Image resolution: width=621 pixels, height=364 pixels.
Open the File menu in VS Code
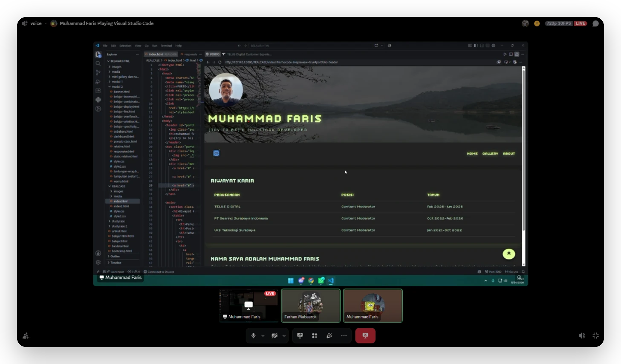[x=105, y=46]
